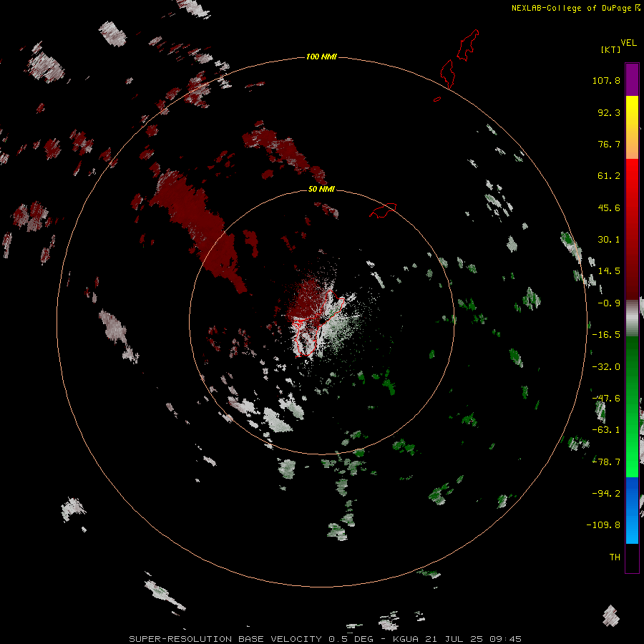
Task: Click the 100 NMI range ring label
Action: click(x=321, y=57)
